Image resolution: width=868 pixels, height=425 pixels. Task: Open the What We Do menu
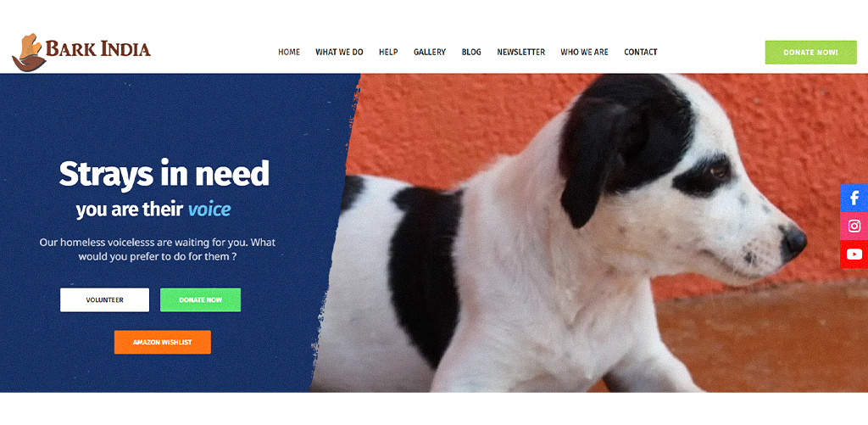339,52
